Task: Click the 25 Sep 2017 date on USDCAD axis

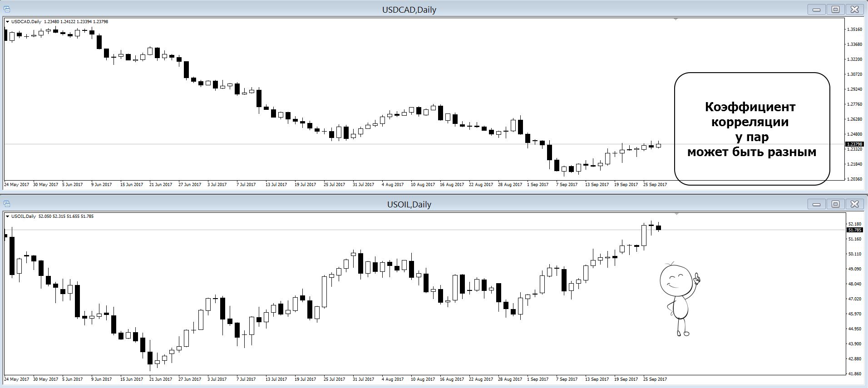Action: [655, 185]
